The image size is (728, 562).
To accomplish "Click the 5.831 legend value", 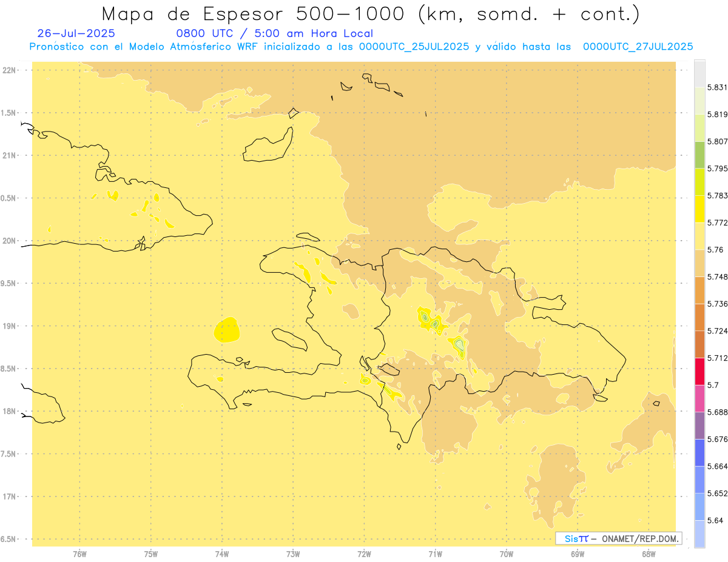I will tap(718, 87).
